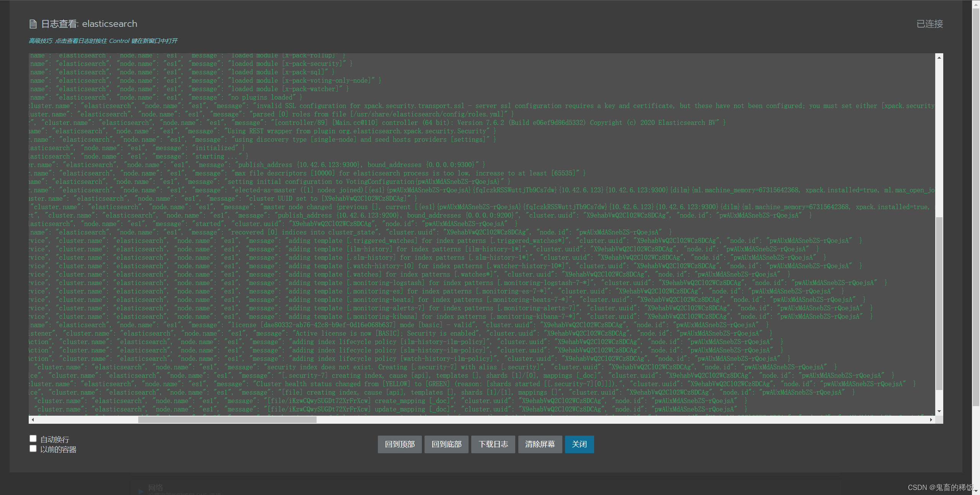
Task: Click log line 'elected-as-master'
Action: [482, 190]
